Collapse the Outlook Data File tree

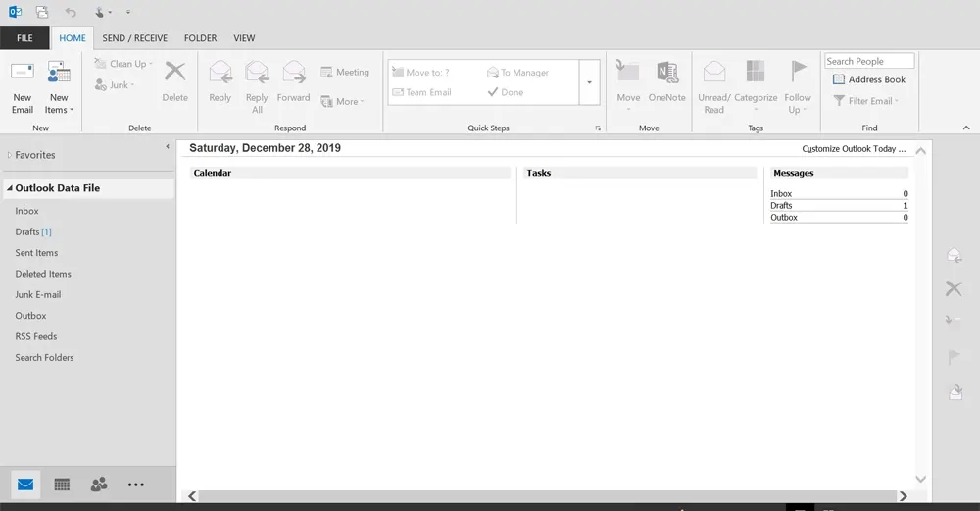[10, 188]
